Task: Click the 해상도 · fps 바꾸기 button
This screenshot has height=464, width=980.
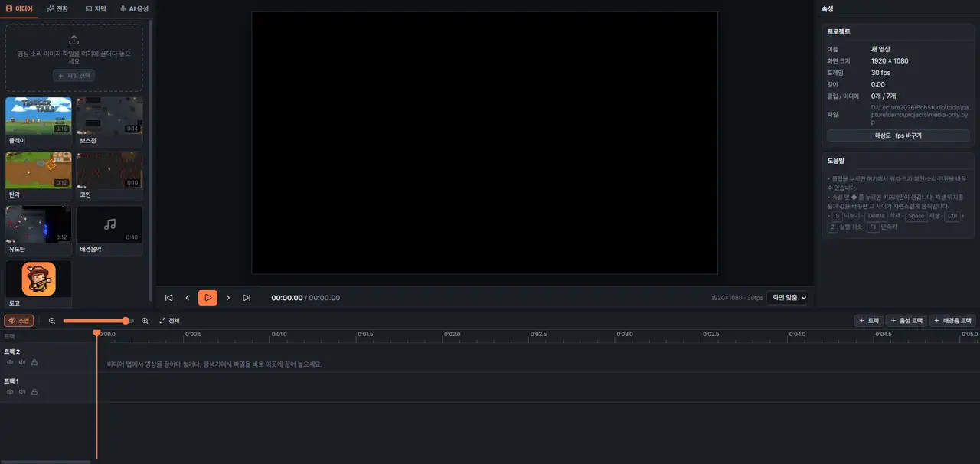Action: 898,136
